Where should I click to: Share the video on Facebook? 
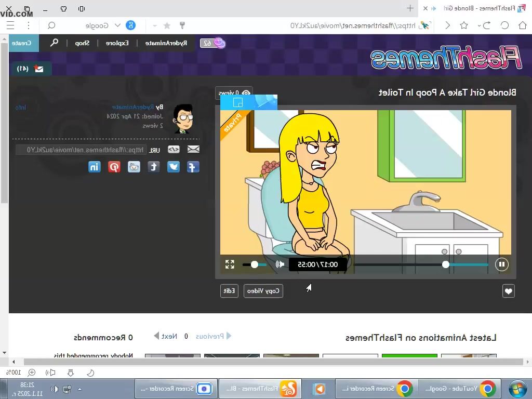193,167
